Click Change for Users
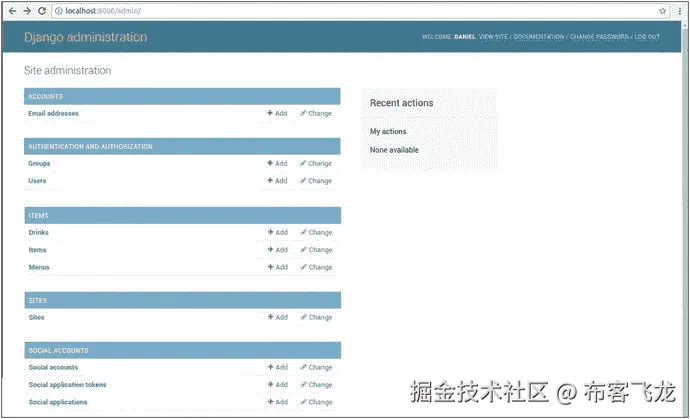The image size is (690, 419). pyautogui.click(x=316, y=181)
